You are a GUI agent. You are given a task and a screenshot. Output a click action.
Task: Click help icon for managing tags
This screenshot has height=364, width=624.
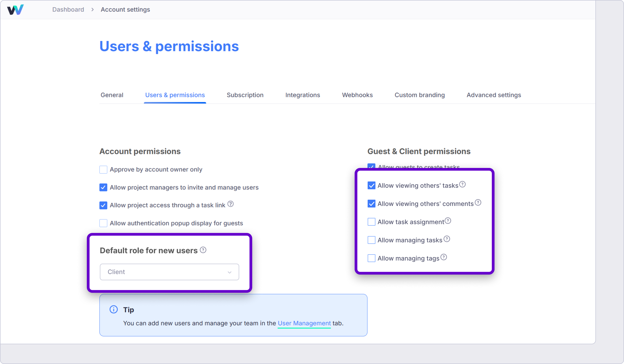click(444, 257)
